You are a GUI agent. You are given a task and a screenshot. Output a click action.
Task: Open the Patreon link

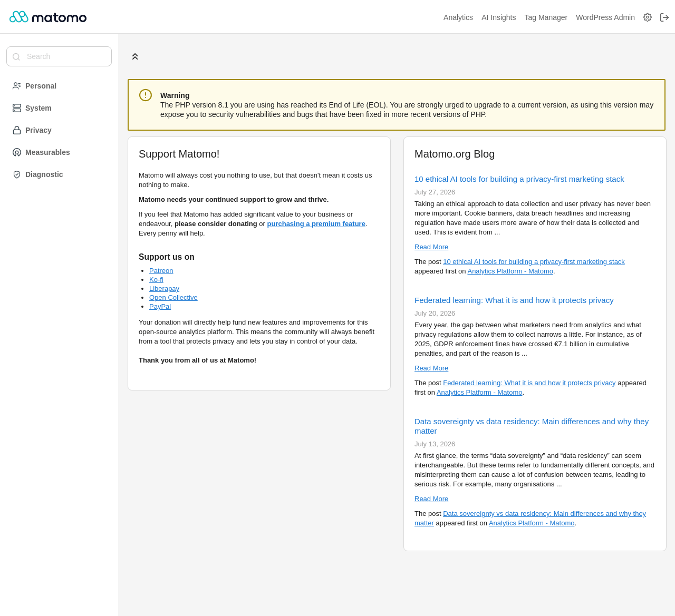coord(161,271)
